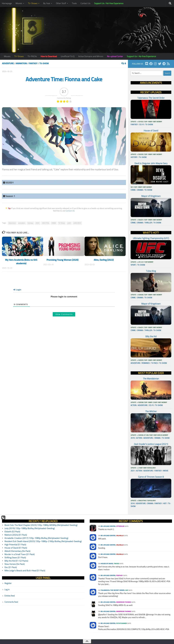Open the Talamasca: The Secret Order thumbnail

point(151,109)
